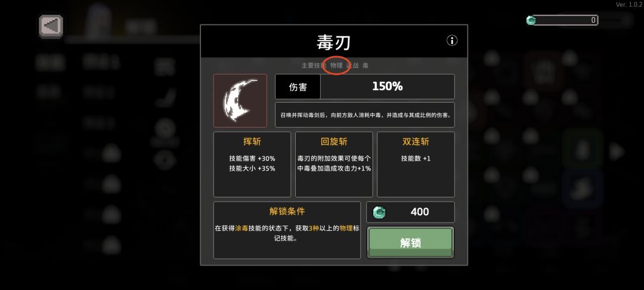
Task: Select the 毒刃 crescent blade skill icon
Action: [240, 101]
